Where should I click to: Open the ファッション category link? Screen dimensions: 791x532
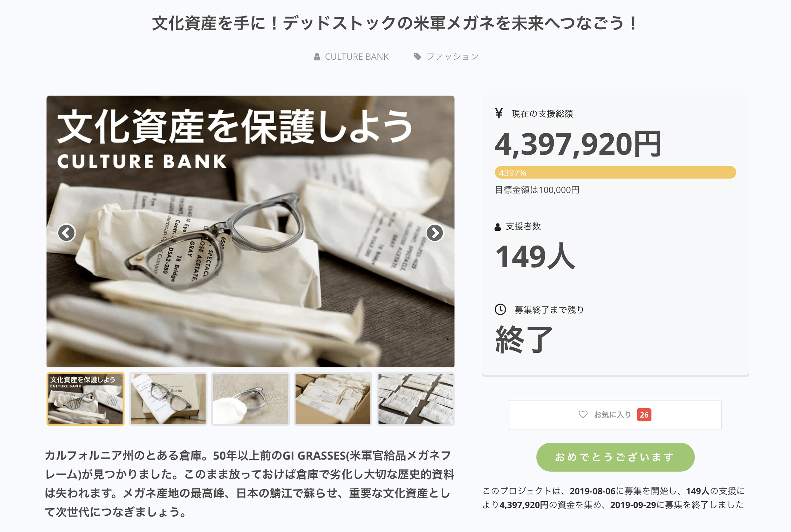[x=452, y=57]
